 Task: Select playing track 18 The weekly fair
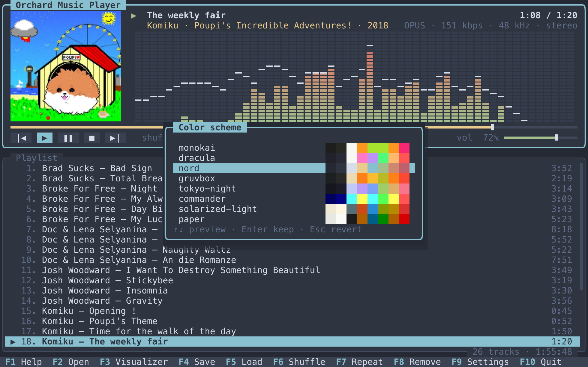point(292,341)
